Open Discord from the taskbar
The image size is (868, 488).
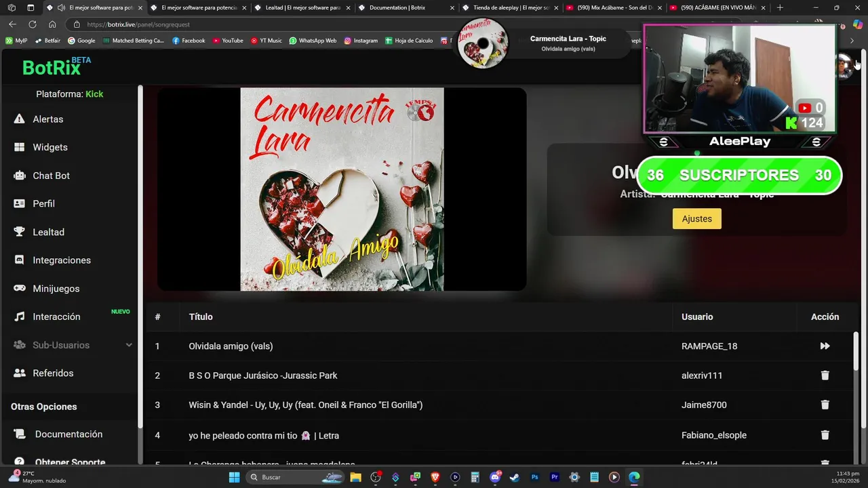tap(495, 477)
